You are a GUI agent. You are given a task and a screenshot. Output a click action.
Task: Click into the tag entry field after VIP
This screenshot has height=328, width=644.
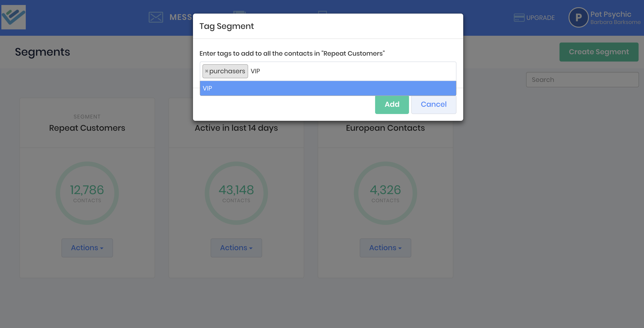pyautogui.click(x=350, y=71)
